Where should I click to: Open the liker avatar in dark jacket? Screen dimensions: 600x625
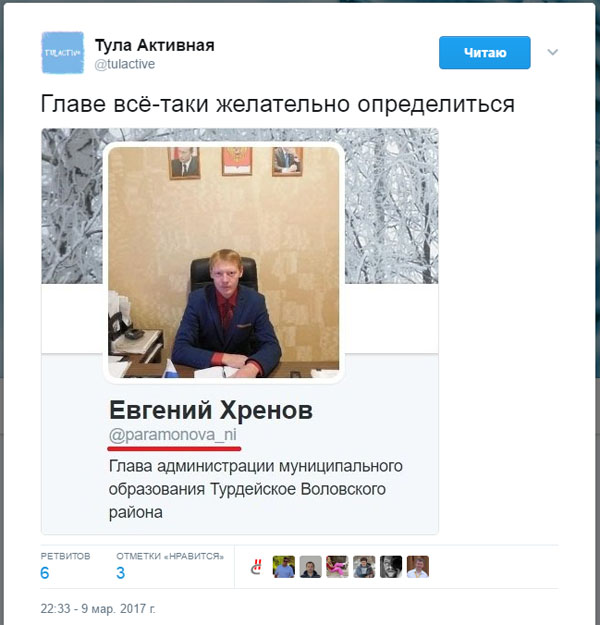click(x=311, y=566)
